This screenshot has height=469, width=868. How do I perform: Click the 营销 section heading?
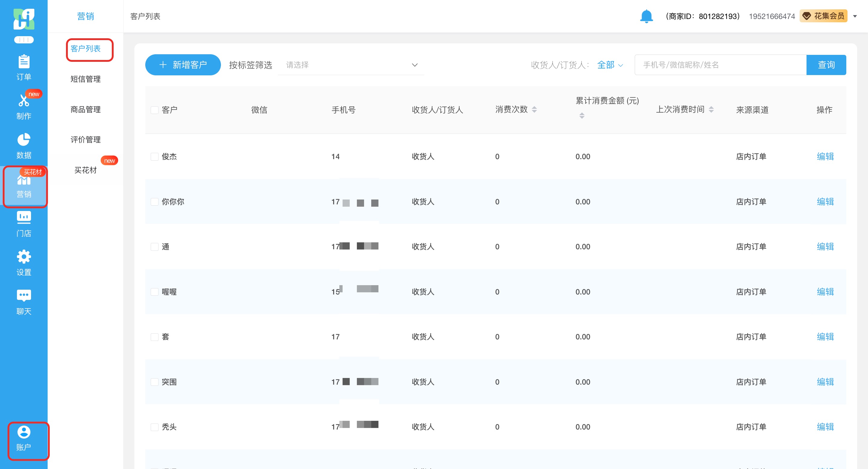click(86, 16)
